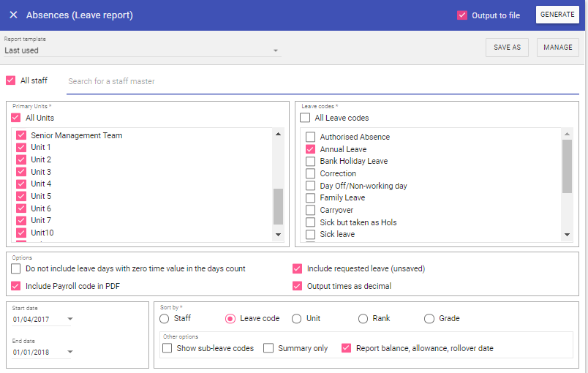
Task: Close the Absences report dialog
Action: point(13,15)
